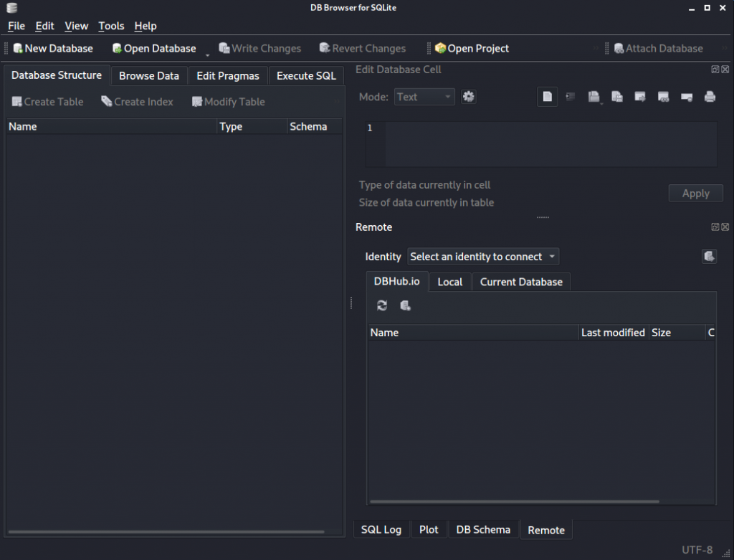Click the Remote list horizontal scrollbar
Image resolution: width=734 pixels, height=560 pixels.
pyautogui.click(x=515, y=501)
